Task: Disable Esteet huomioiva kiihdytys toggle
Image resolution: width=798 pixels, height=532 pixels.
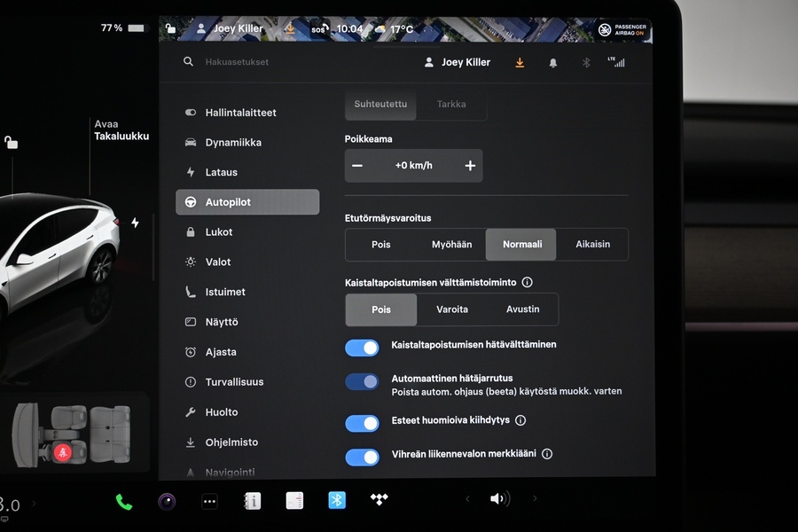Action: coord(362,423)
